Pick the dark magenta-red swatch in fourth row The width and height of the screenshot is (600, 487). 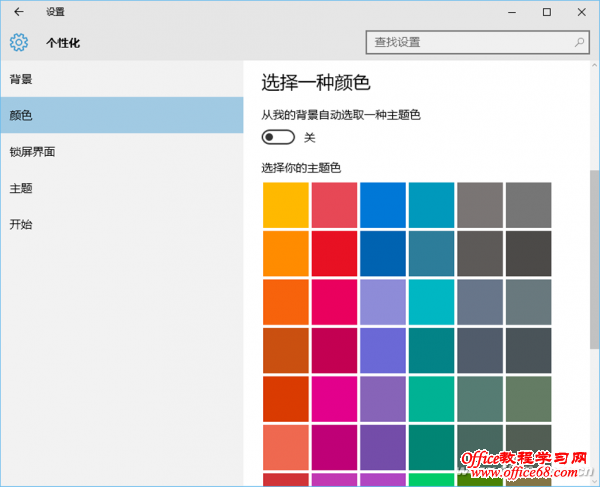tap(334, 351)
